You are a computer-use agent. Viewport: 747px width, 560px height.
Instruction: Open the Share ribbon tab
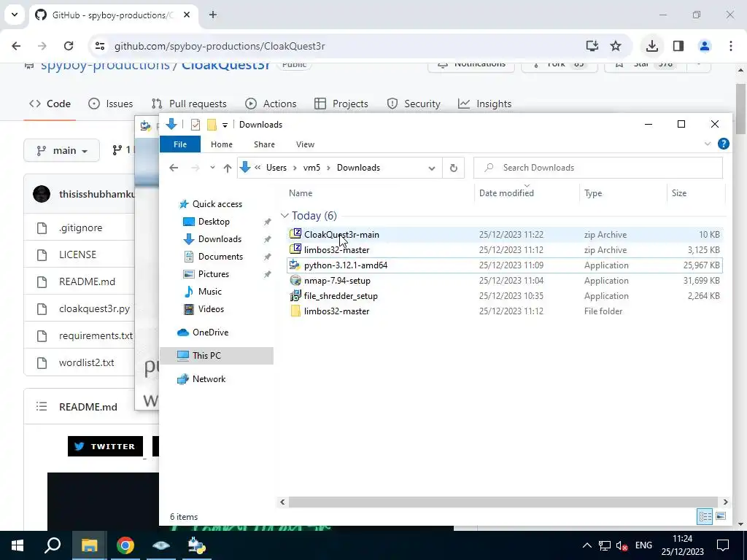(264, 144)
